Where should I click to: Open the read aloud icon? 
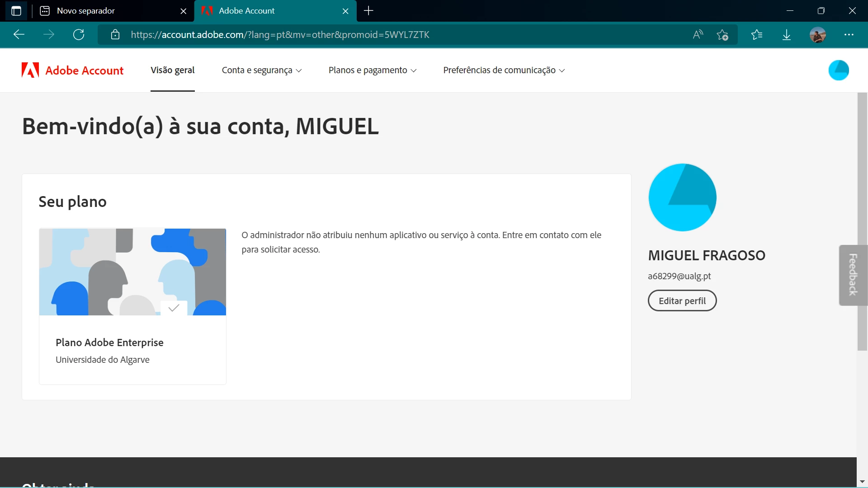pos(698,35)
